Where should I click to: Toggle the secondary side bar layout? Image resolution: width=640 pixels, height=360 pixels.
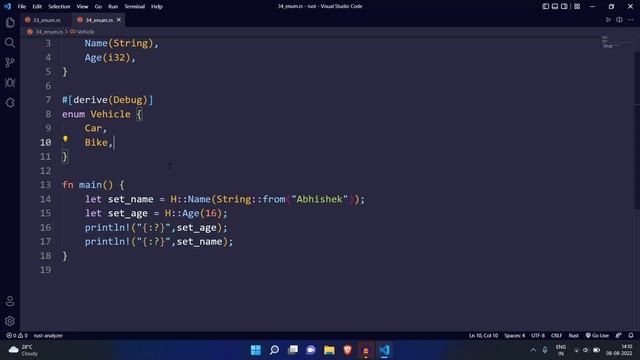pos(564,6)
